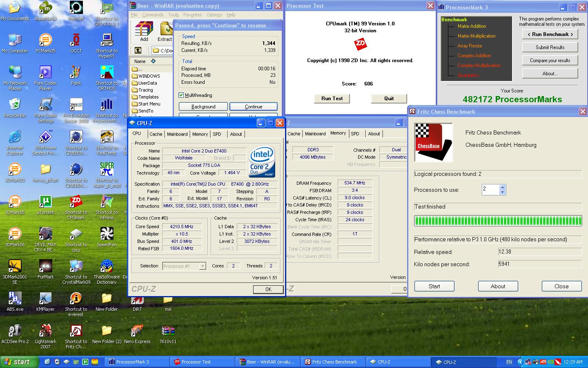Launch MemSet from the desktop
Viewport: 588px width, 368px height.
[76, 11]
